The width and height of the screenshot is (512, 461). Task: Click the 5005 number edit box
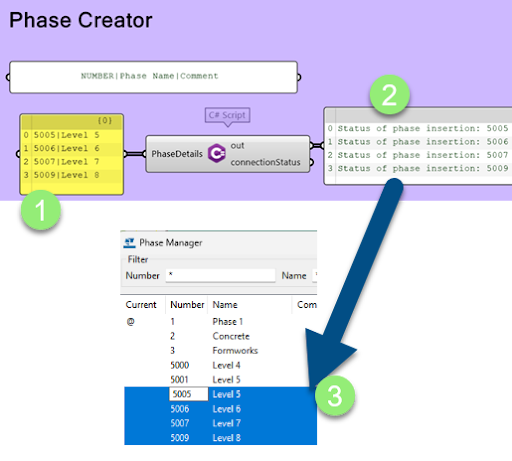tap(189, 394)
